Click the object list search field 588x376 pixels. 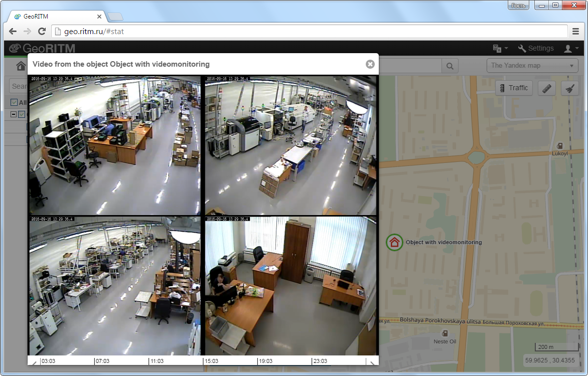tap(19, 86)
